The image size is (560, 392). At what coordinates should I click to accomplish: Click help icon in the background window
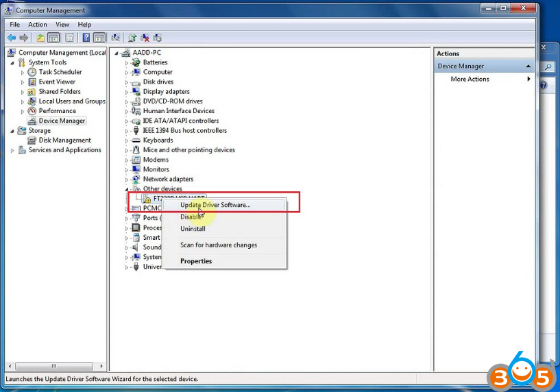click(x=544, y=86)
